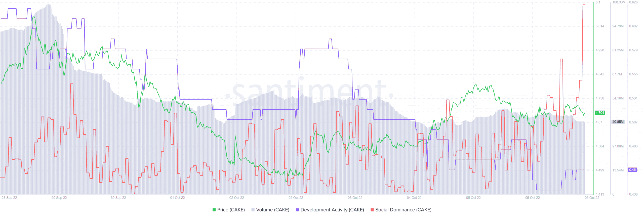Click the red Social Dominance legend swatch

tap(372, 210)
